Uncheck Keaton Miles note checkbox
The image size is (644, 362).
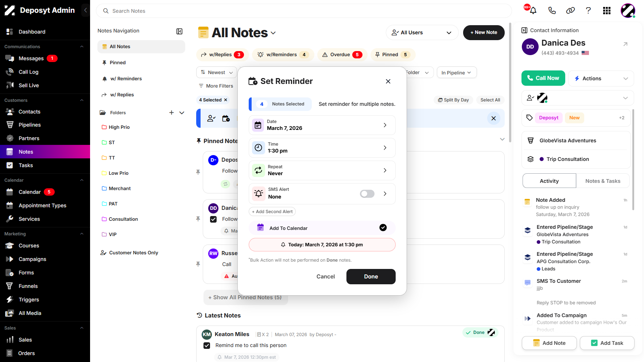point(207,346)
